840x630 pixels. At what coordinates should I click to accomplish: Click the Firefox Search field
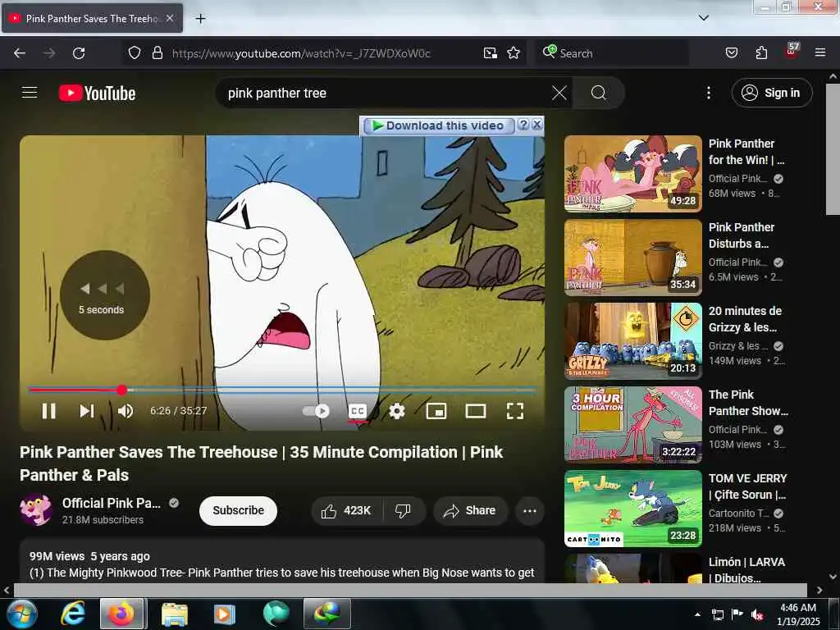click(x=612, y=53)
